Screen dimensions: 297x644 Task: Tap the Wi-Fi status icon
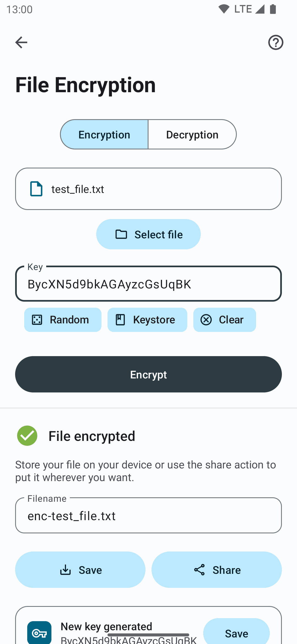(224, 9)
